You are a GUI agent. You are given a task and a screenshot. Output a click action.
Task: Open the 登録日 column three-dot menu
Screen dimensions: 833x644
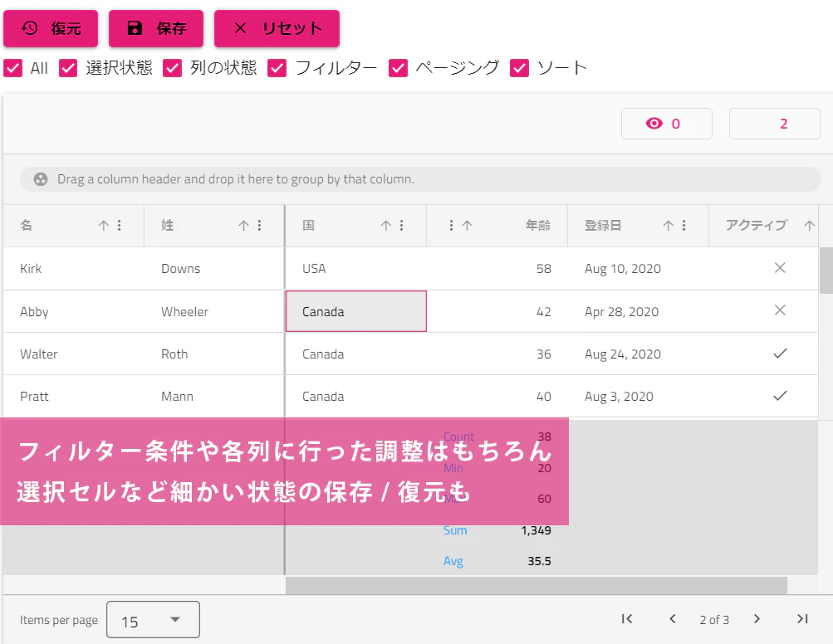[x=684, y=226]
